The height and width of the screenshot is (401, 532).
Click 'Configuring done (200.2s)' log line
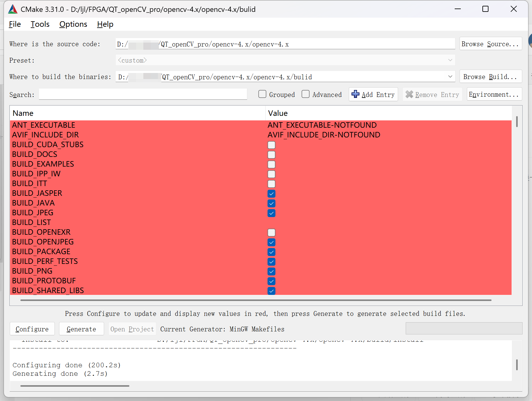point(67,365)
